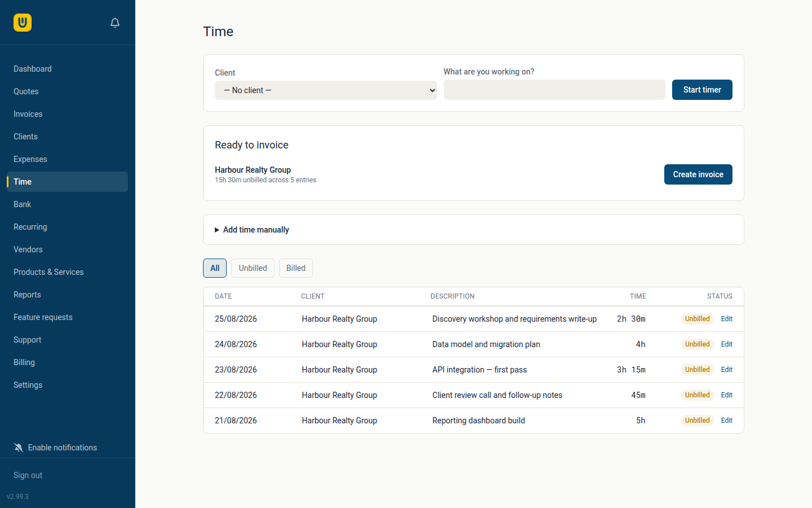
Task: Open Expenses in the sidebar
Action: tap(67, 159)
